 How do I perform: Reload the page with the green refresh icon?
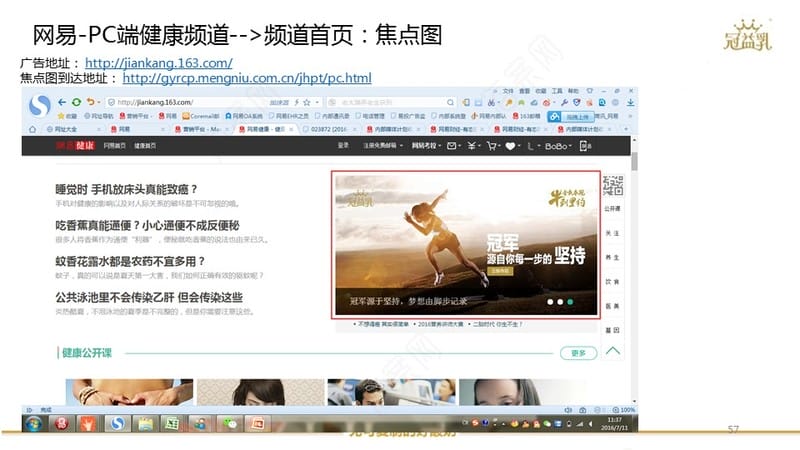(77, 102)
